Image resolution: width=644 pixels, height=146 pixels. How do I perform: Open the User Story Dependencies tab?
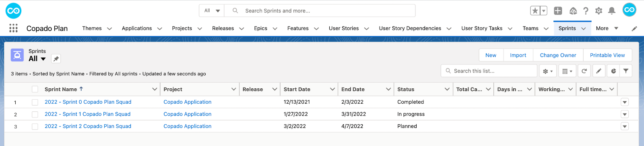coord(410,28)
